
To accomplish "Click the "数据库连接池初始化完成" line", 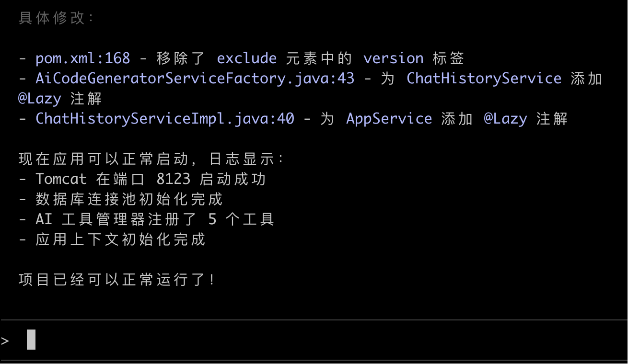I will [129, 199].
